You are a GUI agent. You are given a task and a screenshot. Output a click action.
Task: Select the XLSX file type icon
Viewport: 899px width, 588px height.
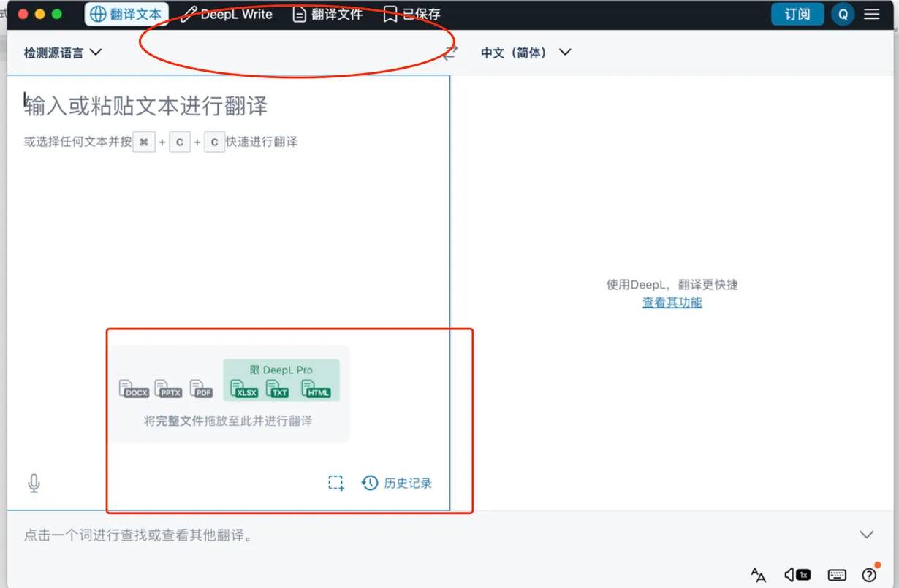click(x=244, y=389)
